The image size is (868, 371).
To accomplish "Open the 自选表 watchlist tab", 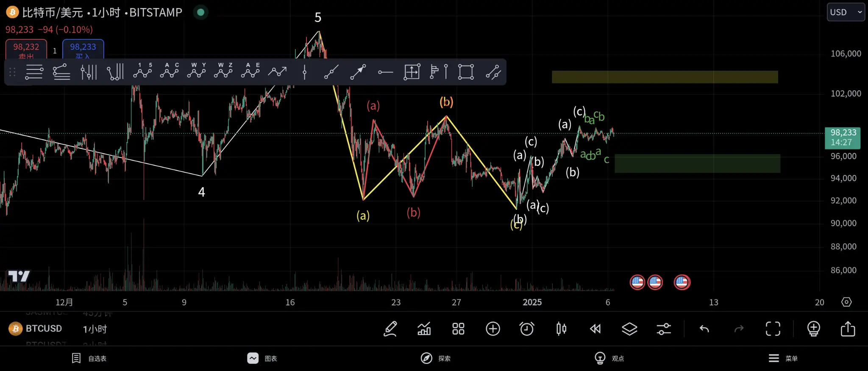I will click(89, 358).
